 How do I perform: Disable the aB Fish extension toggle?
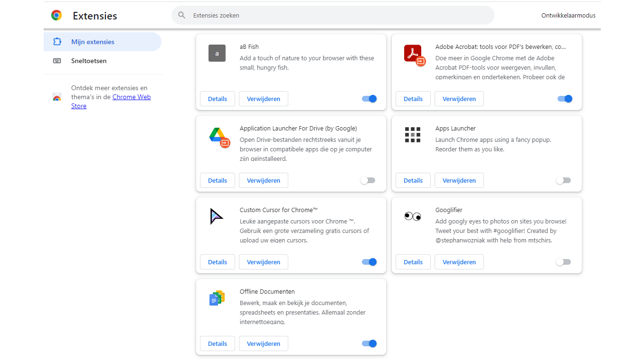pos(369,99)
